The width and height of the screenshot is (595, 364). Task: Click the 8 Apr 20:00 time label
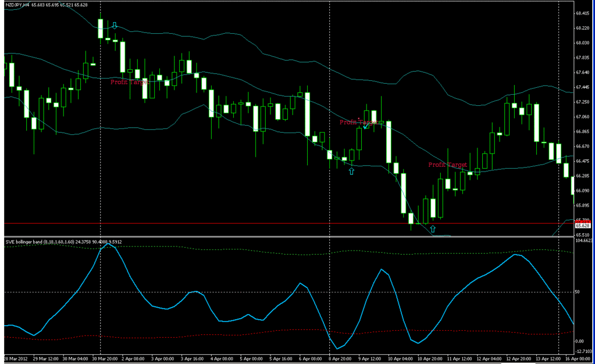click(340, 359)
